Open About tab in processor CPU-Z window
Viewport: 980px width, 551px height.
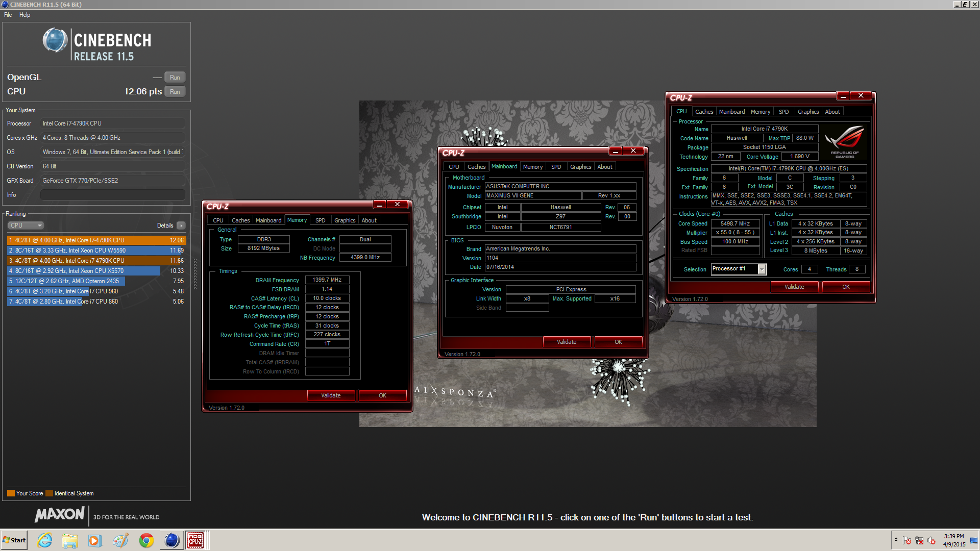[832, 112]
